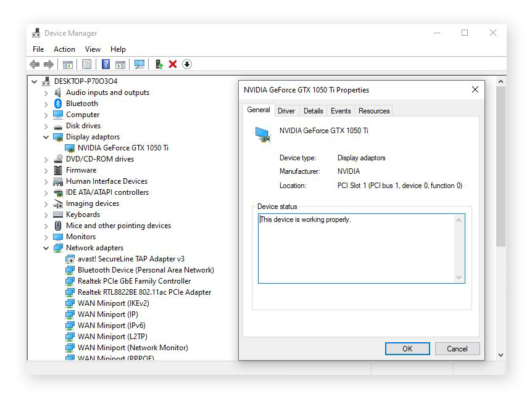Scan for hardware changes using toolbar icon

pos(141,64)
